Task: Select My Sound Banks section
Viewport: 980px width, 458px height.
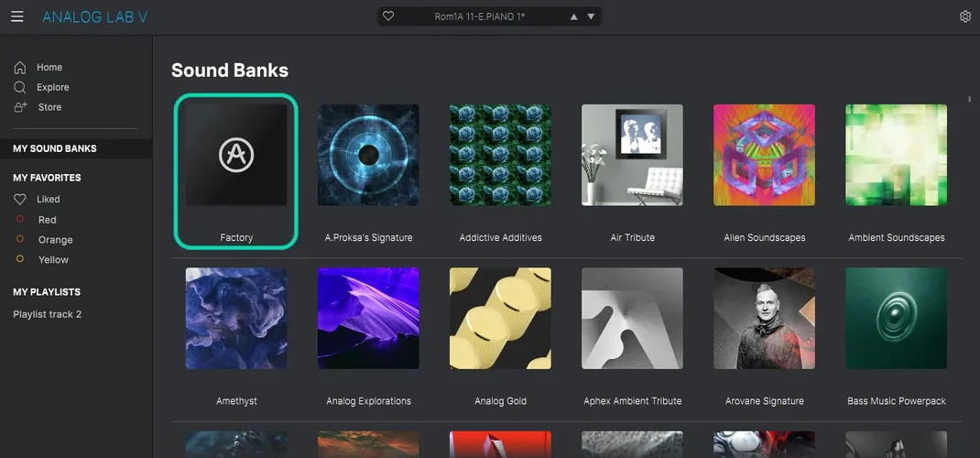Action: coord(55,148)
